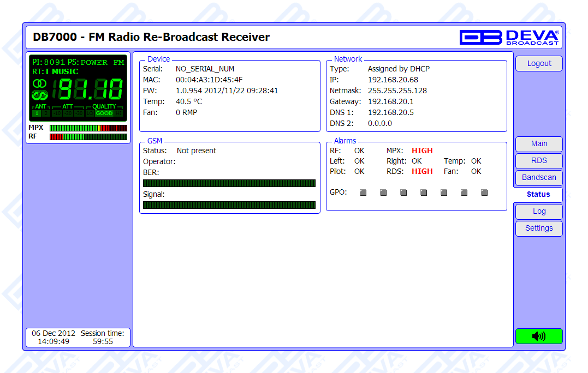Viewport: 588px width, 373px height.
Task: Click the GSM Signal strength bar
Action: [x=229, y=205]
